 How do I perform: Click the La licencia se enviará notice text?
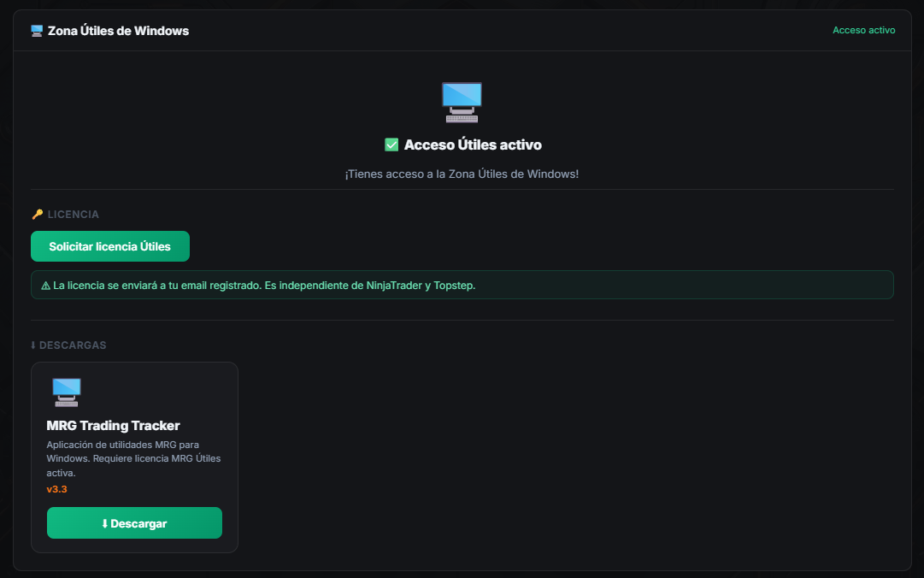pos(264,286)
